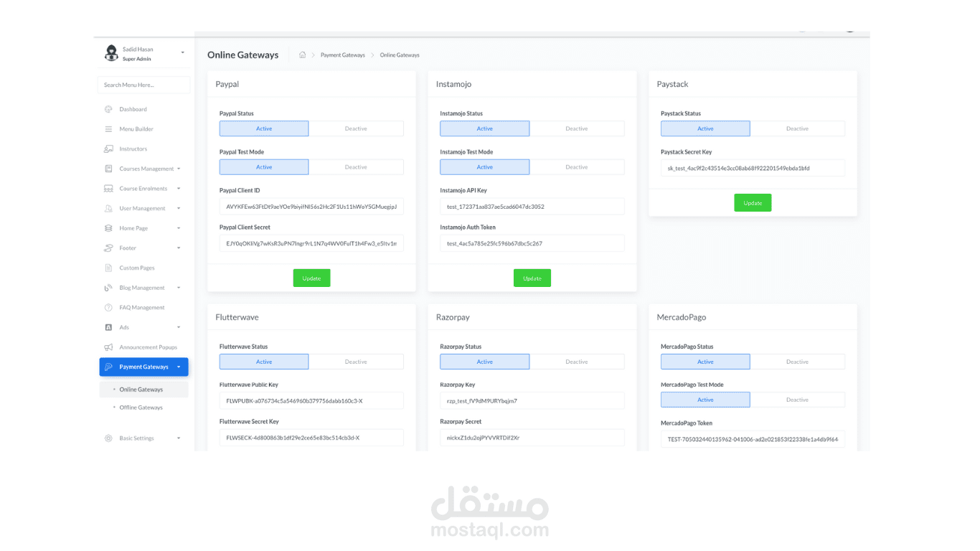The width and height of the screenshot is (980, 551).
Task: Click the User Management icon
Action: tap(108, 208)
